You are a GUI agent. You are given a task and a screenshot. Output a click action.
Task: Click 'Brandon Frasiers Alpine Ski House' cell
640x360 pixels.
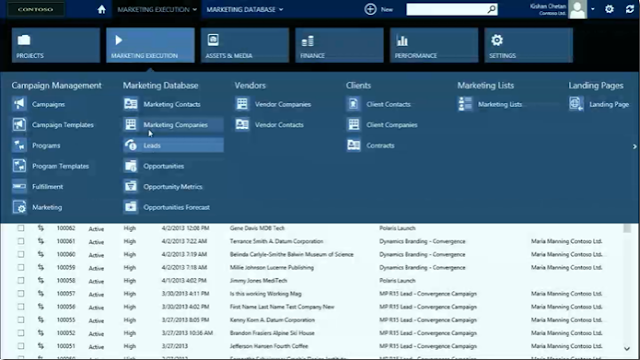(272, 333)
